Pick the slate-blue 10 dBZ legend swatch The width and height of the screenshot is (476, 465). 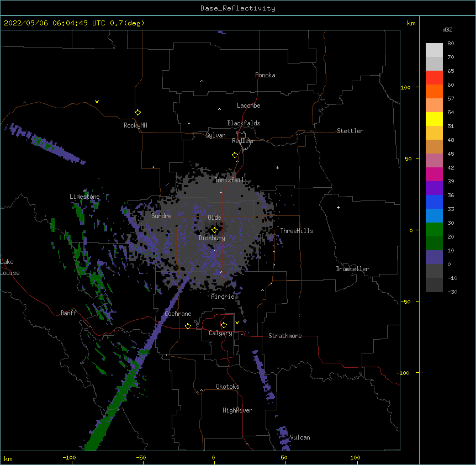434,257
